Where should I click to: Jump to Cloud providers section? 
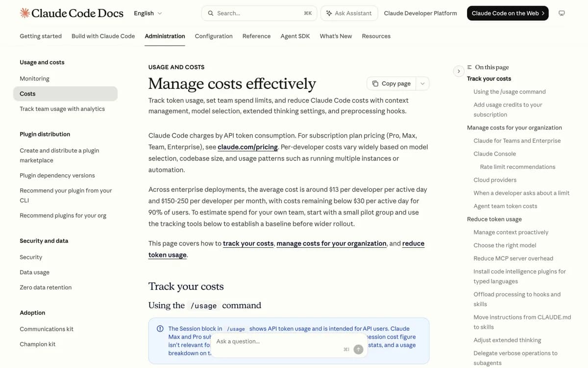(495, 180)
